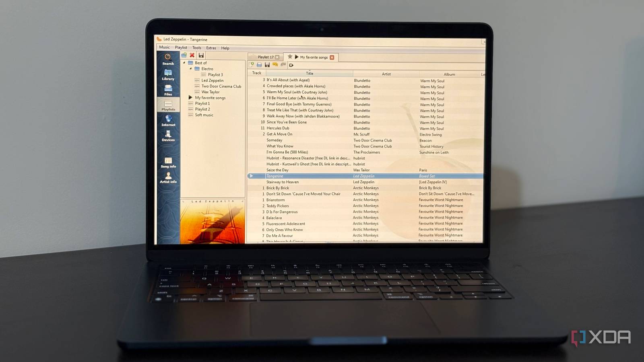Screen dimensions: 644x362
Task: Select the track Stairway to Heaven
Action: pos(283,182)
